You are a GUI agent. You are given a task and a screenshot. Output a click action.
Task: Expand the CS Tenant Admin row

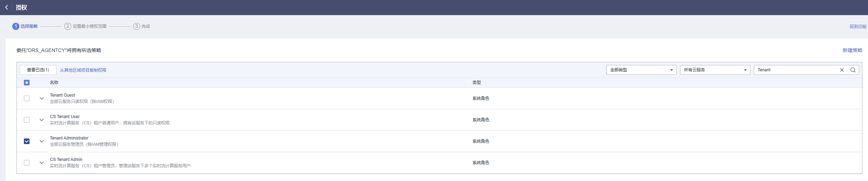pos(41,163)
